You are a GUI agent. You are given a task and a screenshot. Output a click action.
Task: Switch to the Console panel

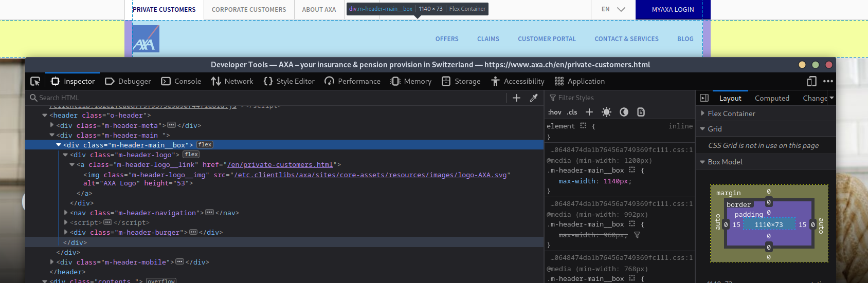[181, 81]
